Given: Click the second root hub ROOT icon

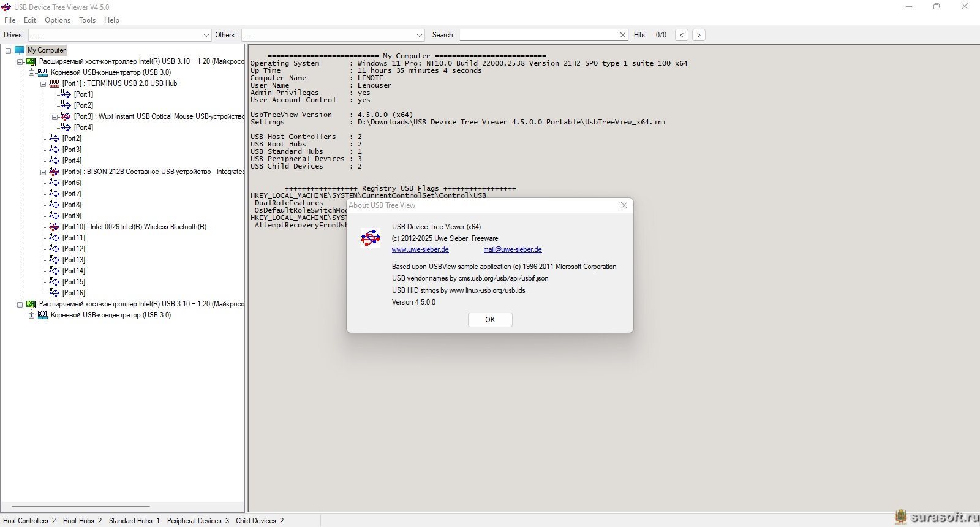Looking at the screenshot, I should point(42,315).
